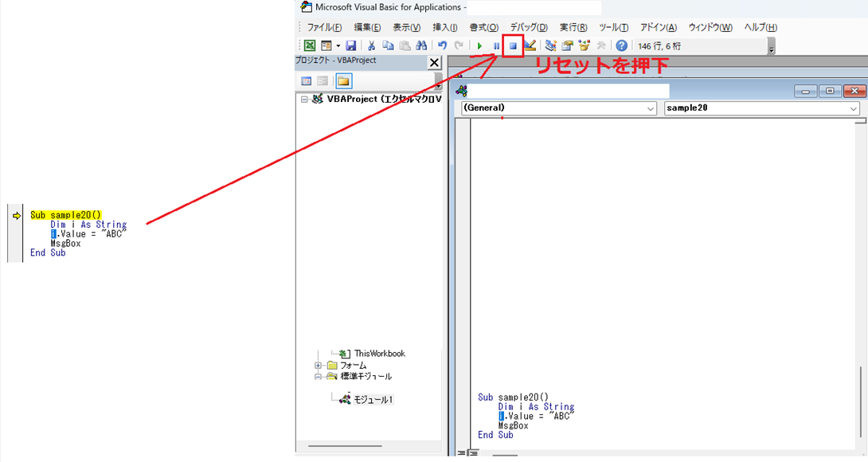Toggle Folders icon in project pane
The height and width of the screenshot is (462, 868).
click(x=343, y=81)
